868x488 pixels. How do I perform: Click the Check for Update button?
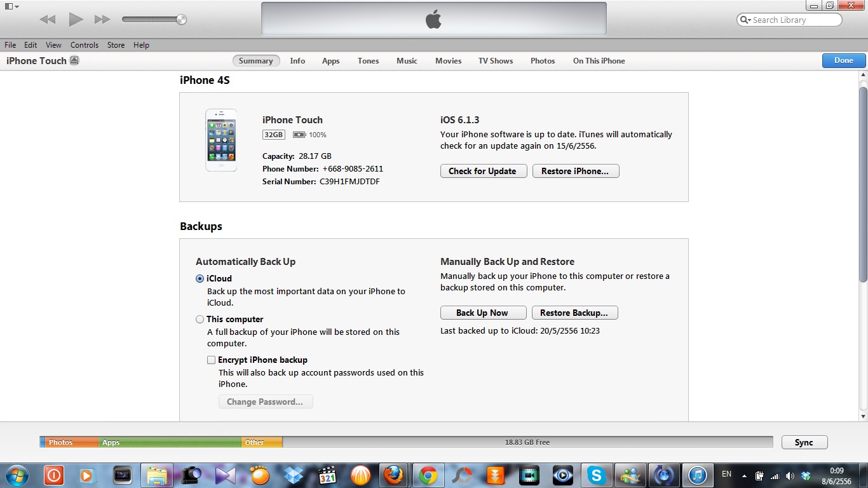[x=484, y=171]
